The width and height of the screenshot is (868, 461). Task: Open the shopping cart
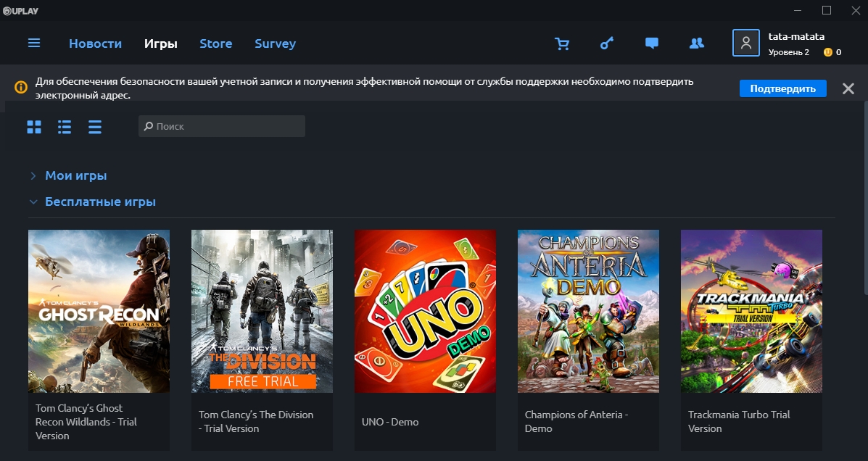(x=562, y=43)
